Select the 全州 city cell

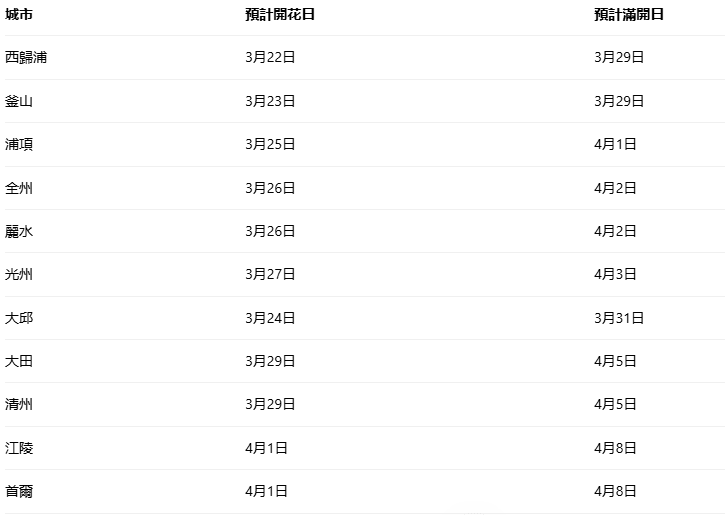tap(19, 188)
